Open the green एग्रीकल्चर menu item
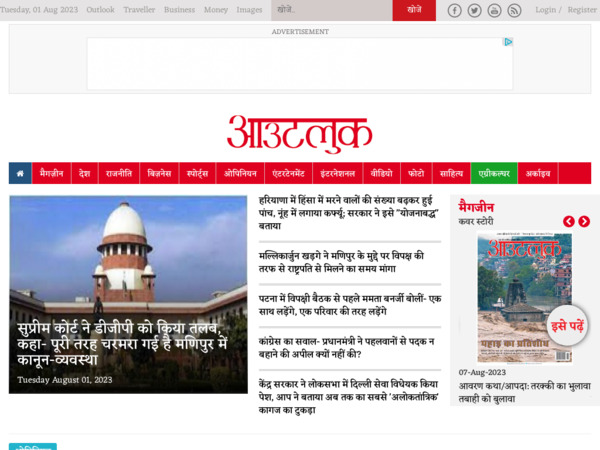Image resolution: width=600 pixels, height=450 pixels. [x=494, y=173]
